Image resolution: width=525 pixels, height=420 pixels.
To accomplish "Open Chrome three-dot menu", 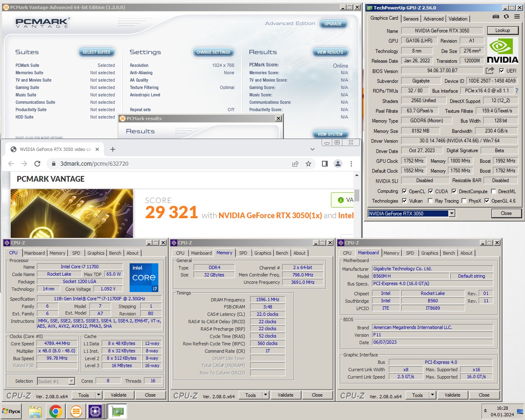I will [x=351, y=164].
